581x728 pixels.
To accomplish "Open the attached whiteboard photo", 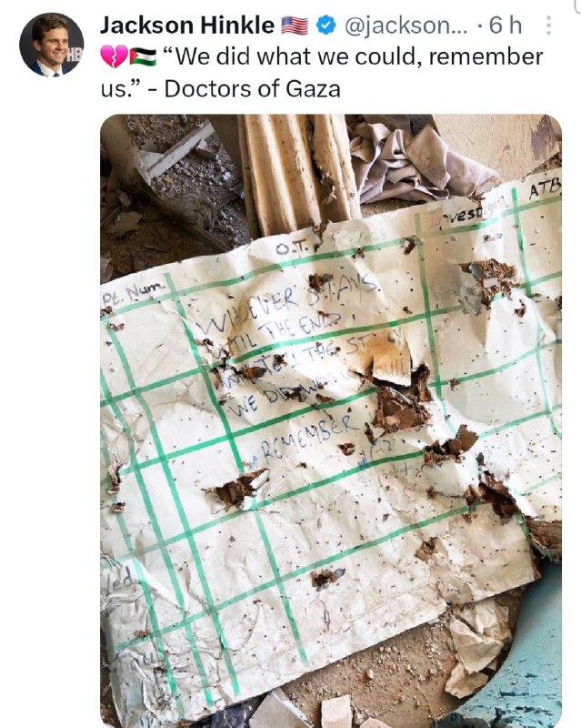I will pyautogui.click(x=331, y=420).
